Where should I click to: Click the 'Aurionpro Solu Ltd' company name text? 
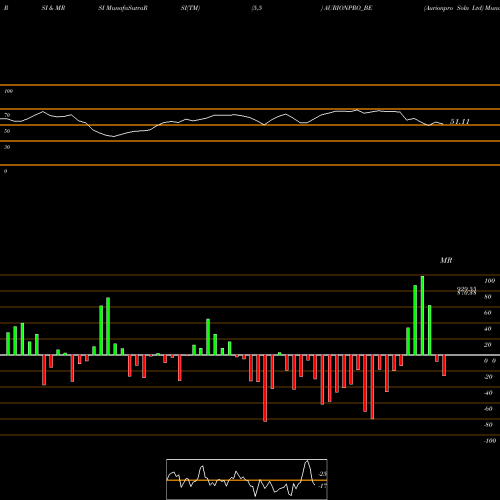pos(453,8)
